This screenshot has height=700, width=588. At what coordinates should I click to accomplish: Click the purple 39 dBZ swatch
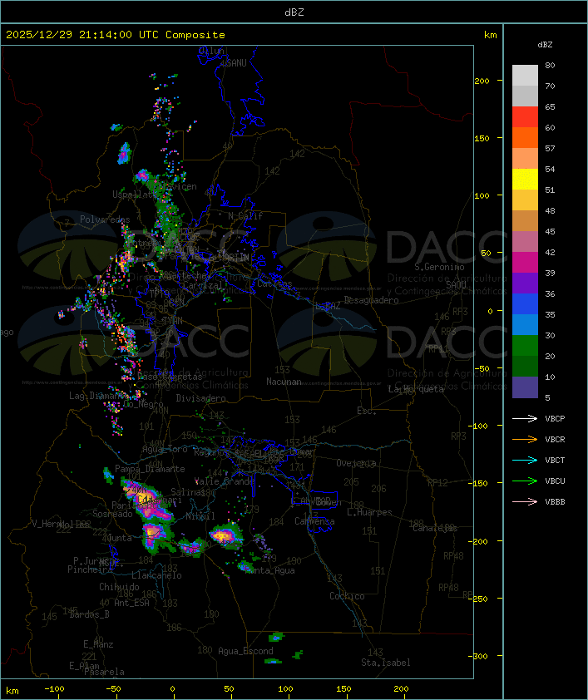(x=525, y=283)
